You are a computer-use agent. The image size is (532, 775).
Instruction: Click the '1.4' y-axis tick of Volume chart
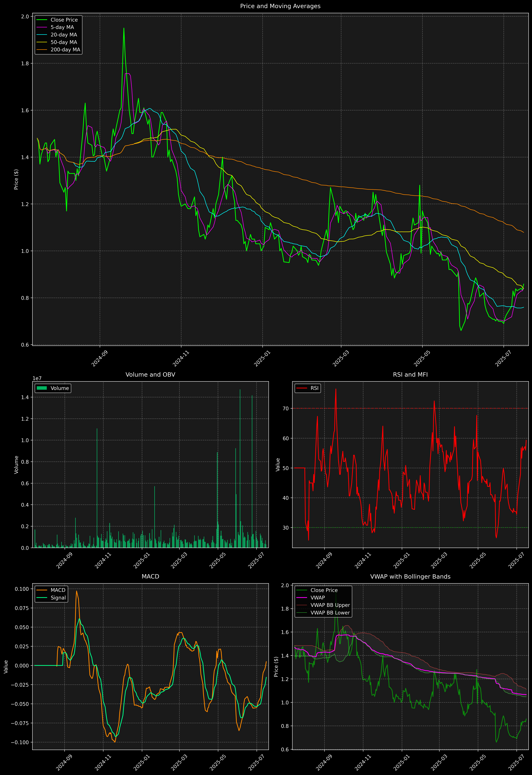[25, 397]
